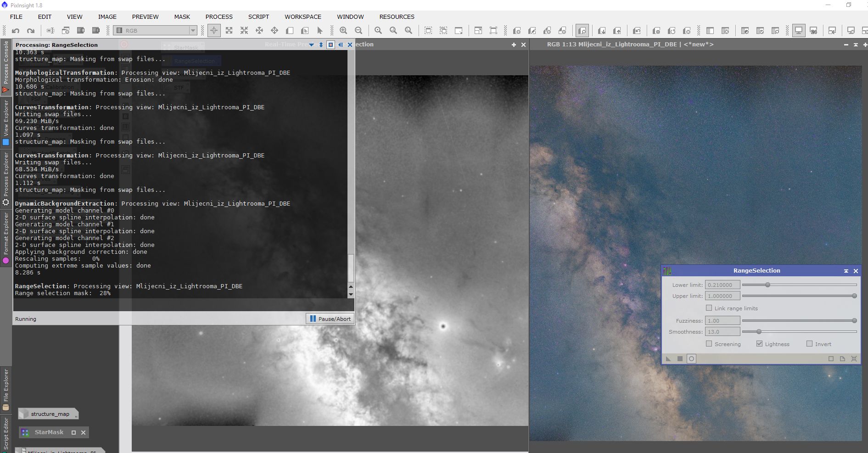This screenshot has height=453, width=868.
Task: Enable the Invert checkbox
Action: tap(810, 344)
